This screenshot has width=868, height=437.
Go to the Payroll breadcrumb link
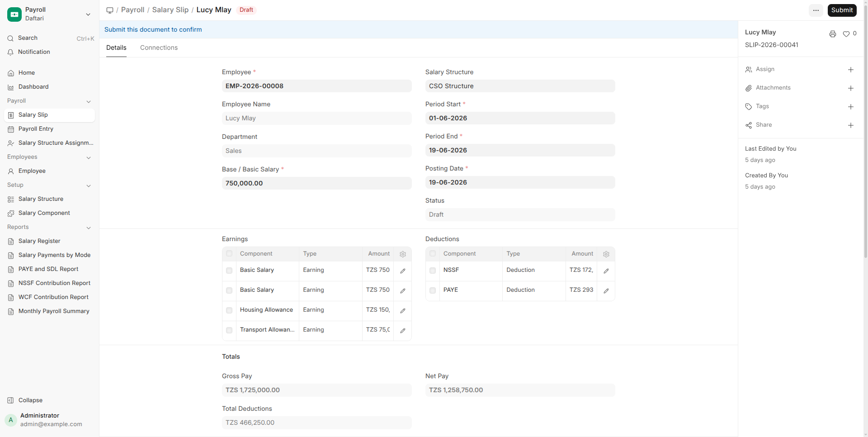(x=133, y=10)
